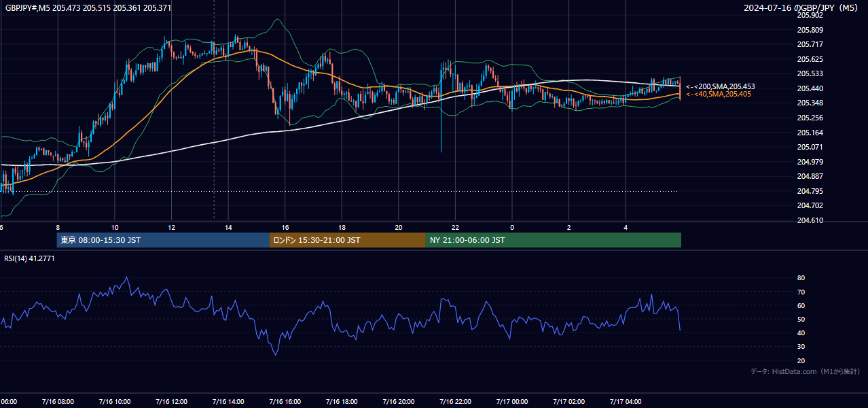
Task: Click hour label 14 under the price chart
Action: (x=228, y=228)
